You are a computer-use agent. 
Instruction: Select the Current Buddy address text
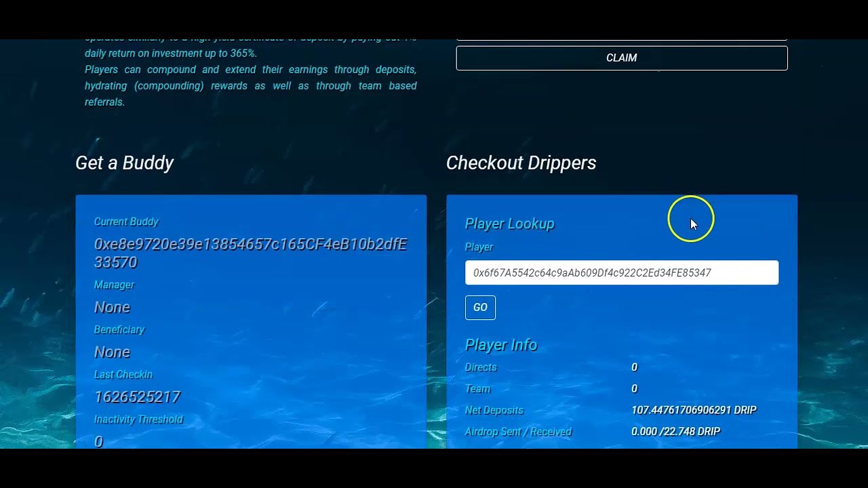[x=250, y=253]
